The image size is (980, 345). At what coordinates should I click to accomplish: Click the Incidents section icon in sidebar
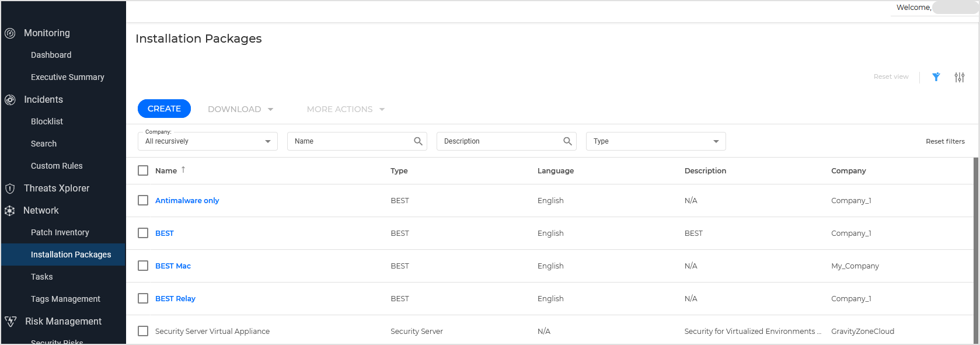point(10,100)
